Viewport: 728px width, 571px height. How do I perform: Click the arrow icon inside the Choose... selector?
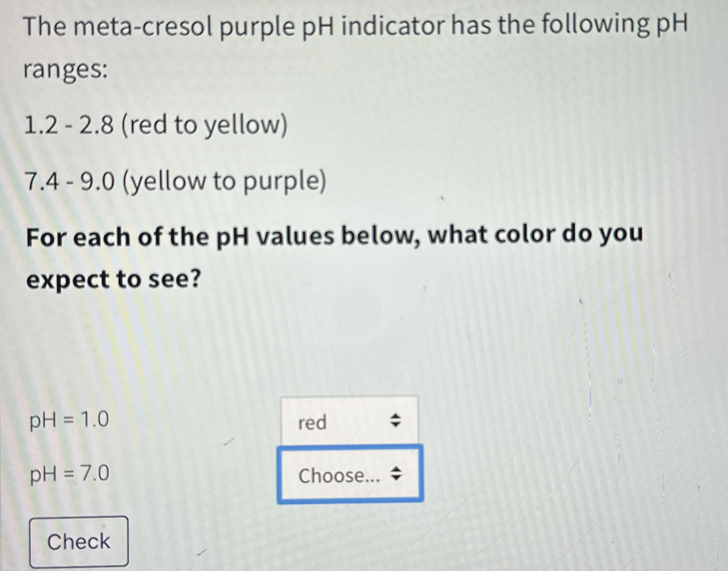398,477
